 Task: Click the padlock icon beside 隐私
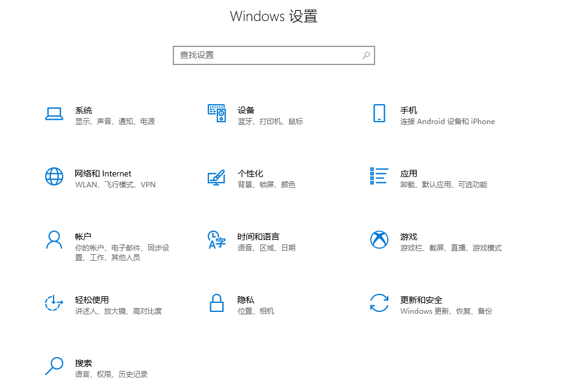coord(216,303)
